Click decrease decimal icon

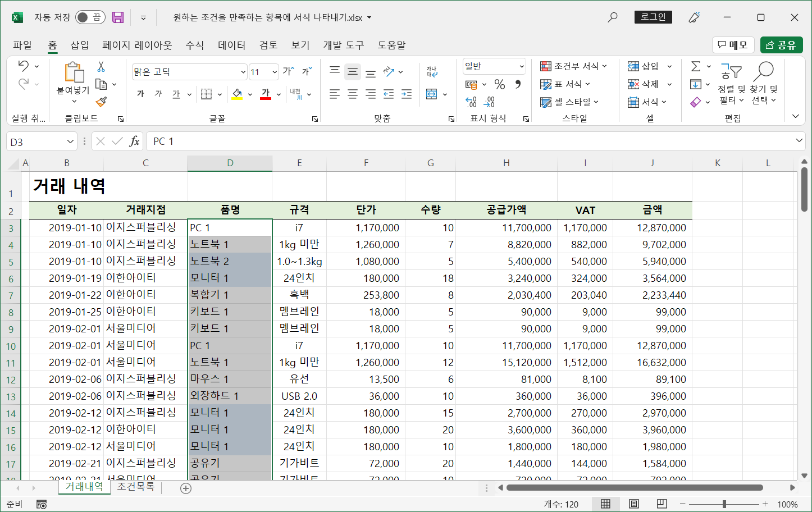click(x=489, y=102)
